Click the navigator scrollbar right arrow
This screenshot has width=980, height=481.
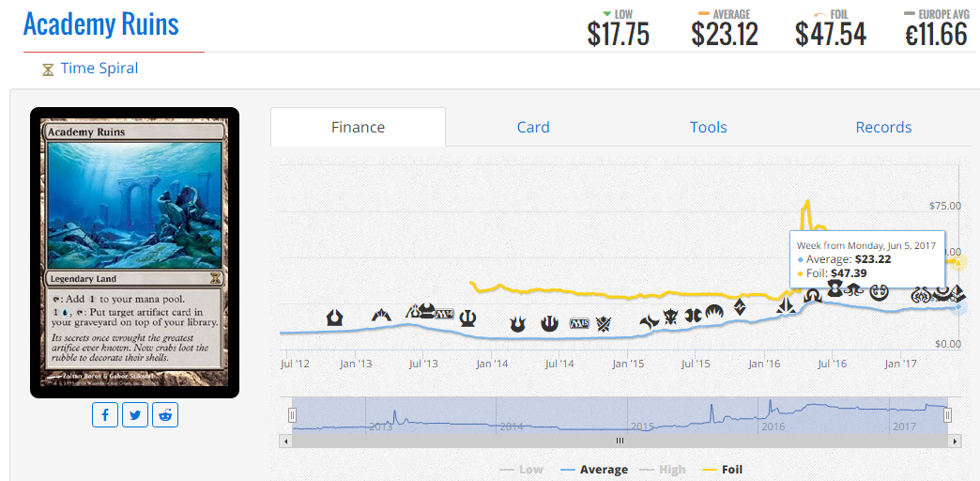click(955, 441)
